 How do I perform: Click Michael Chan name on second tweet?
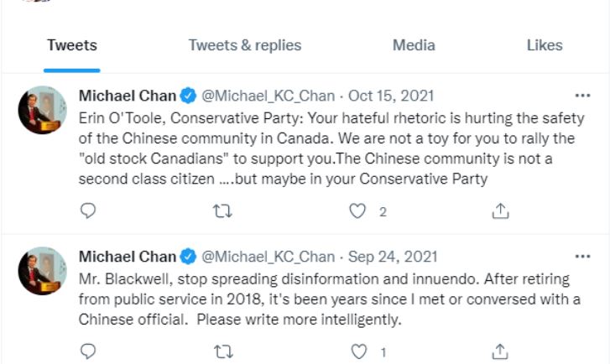[x=128, y=257]
